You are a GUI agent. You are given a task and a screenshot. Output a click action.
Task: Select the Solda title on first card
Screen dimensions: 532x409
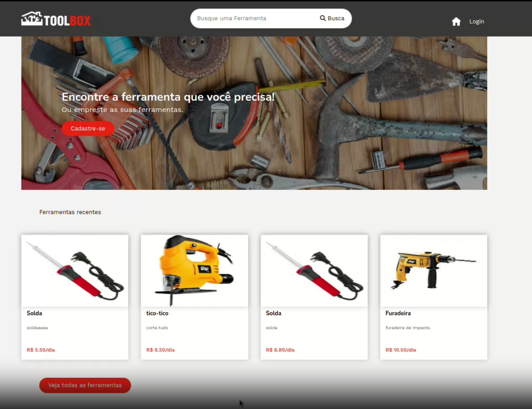click(x=34, y=313)
